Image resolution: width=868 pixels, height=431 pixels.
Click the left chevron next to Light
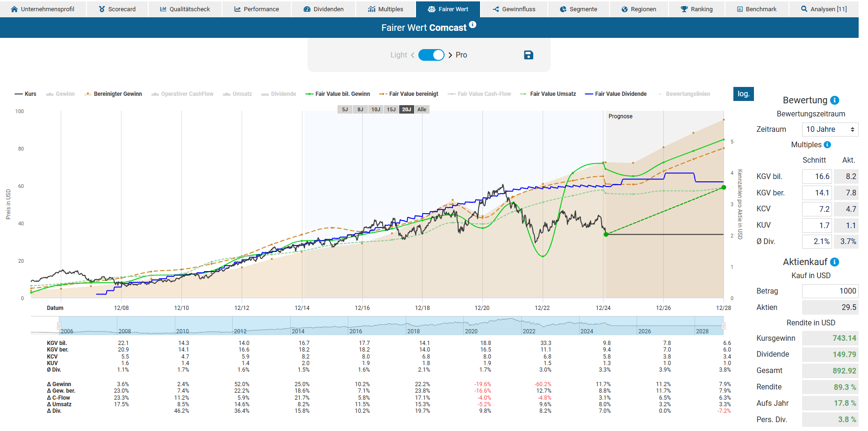[412, 55]
